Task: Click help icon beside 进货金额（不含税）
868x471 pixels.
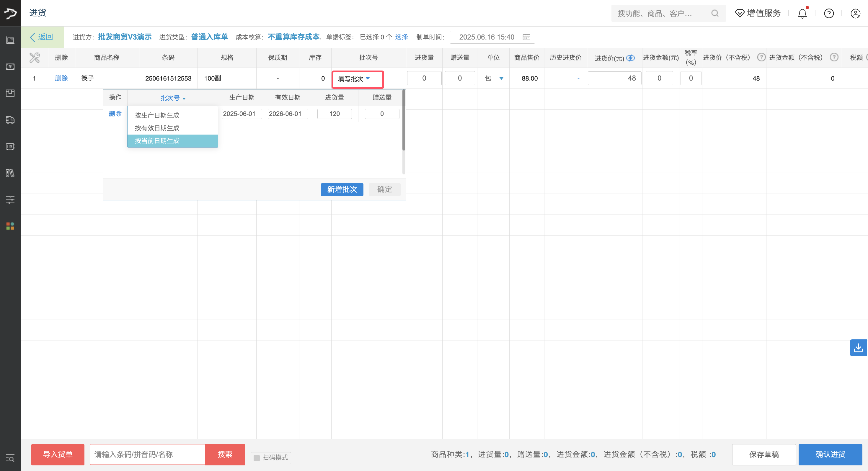Action: (834, 57)
